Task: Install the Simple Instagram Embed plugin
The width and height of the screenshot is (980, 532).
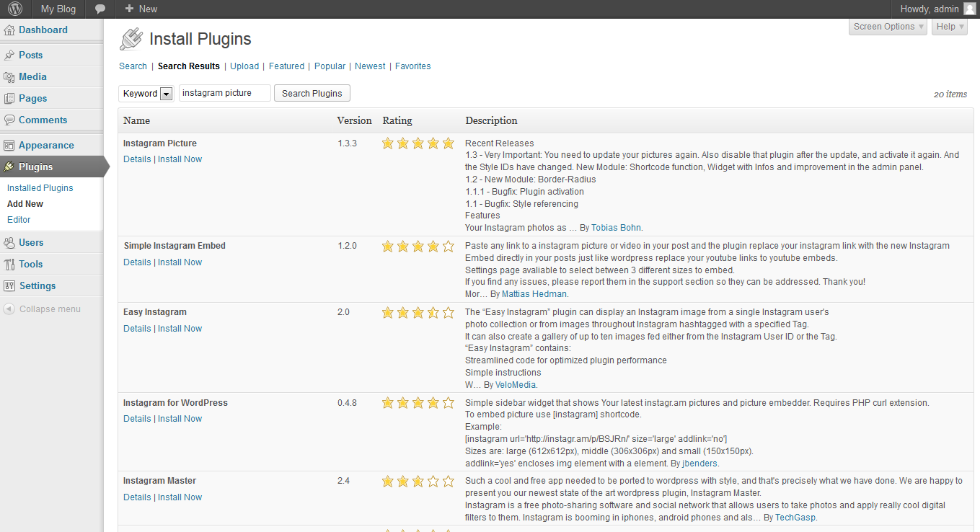Action: [x=180, y=262]
